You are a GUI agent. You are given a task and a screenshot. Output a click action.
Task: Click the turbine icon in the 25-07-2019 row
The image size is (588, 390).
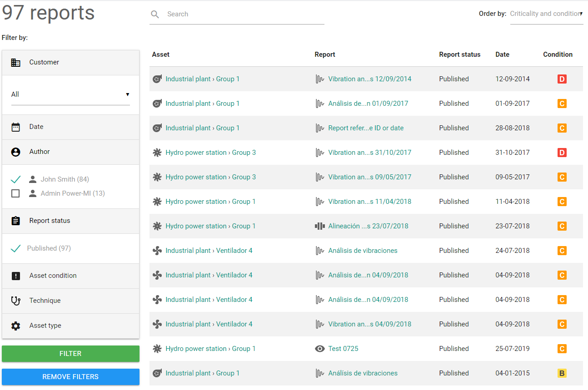coord(157,349)
